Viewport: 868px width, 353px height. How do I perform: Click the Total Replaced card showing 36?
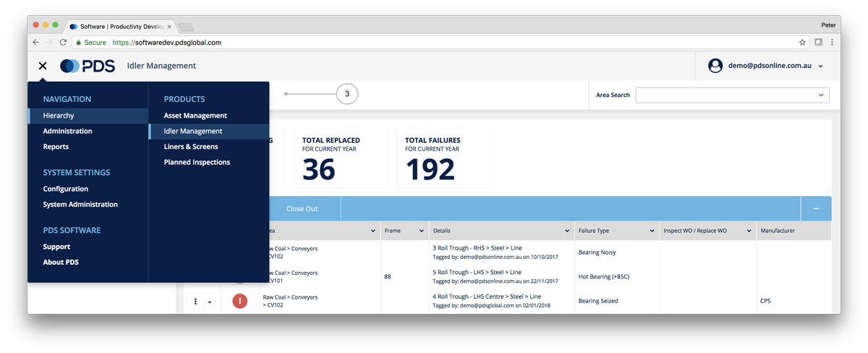tap(341, 158)
